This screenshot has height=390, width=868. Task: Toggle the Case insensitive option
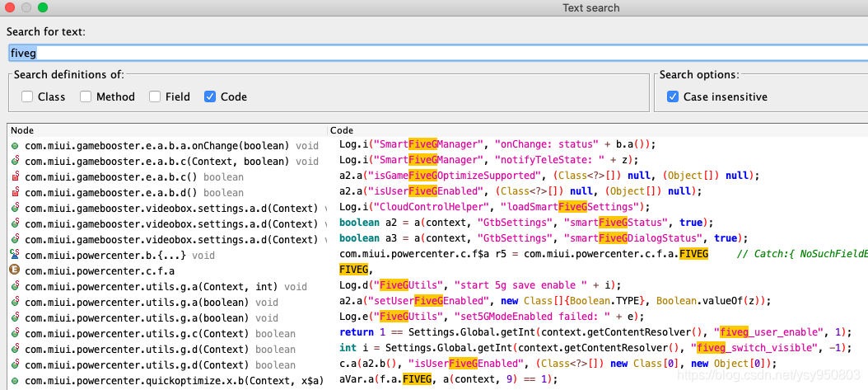pyautogui.click(x=673, y=97)
